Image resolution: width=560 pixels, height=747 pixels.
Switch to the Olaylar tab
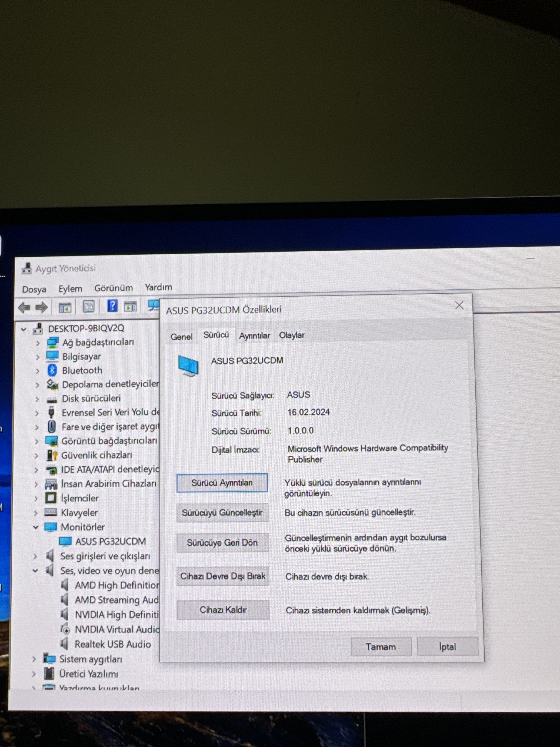[x=292, y=335]
